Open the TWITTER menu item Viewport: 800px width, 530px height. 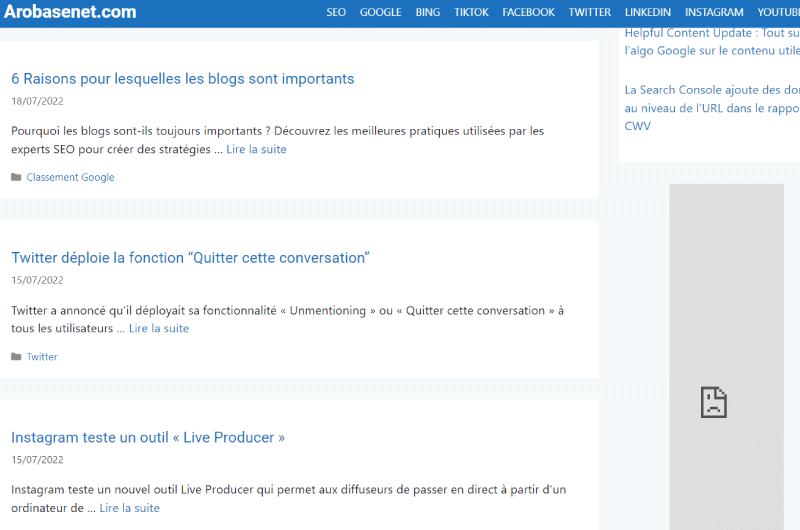[x=590, y=12]
